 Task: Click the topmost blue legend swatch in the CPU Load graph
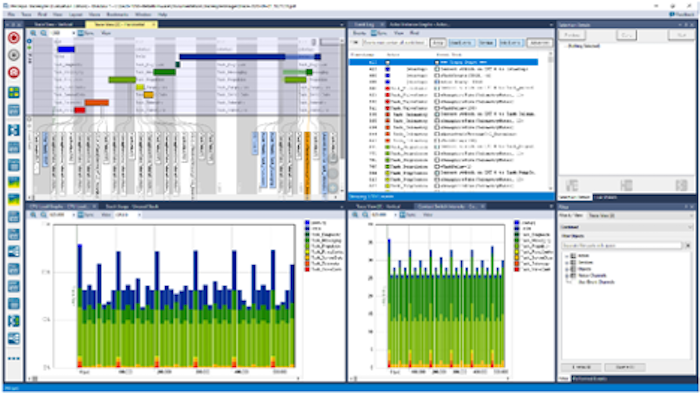pos(308,222)
